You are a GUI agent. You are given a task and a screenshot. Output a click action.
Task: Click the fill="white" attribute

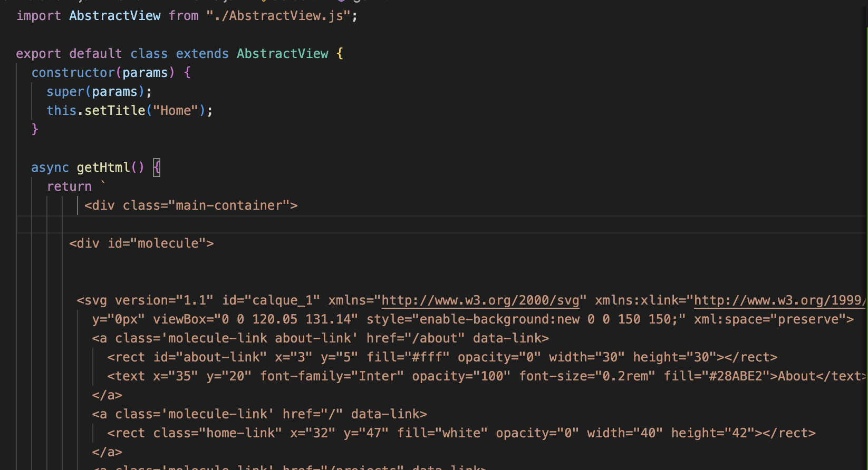(x=442, y=433)
